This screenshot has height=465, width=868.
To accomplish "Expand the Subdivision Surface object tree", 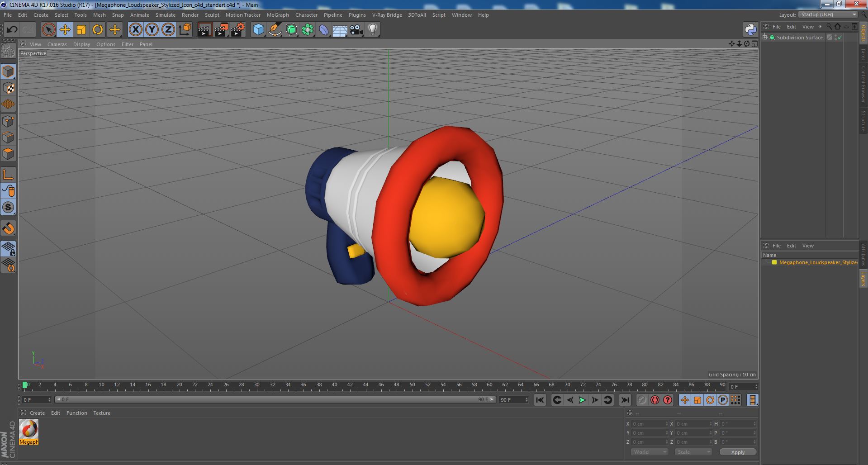I will click(765, 38).
